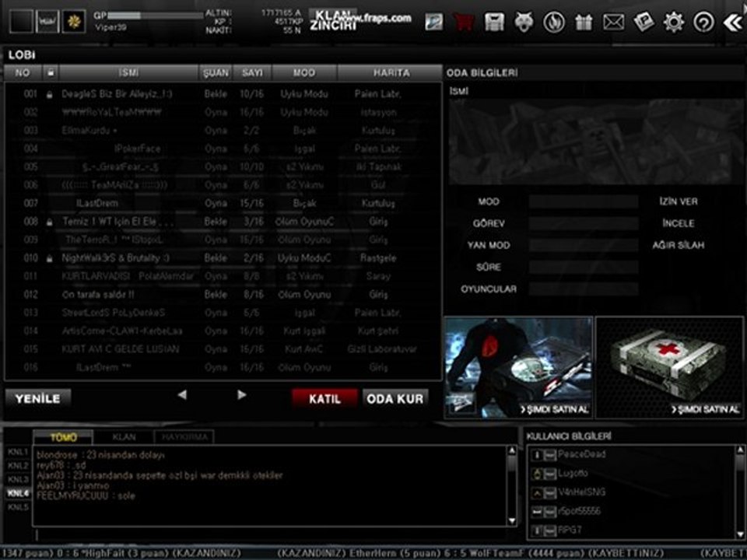Click the gold rank badge icon
The width and height of the screenshot is (747, 560).
click(x=74, y=22)
